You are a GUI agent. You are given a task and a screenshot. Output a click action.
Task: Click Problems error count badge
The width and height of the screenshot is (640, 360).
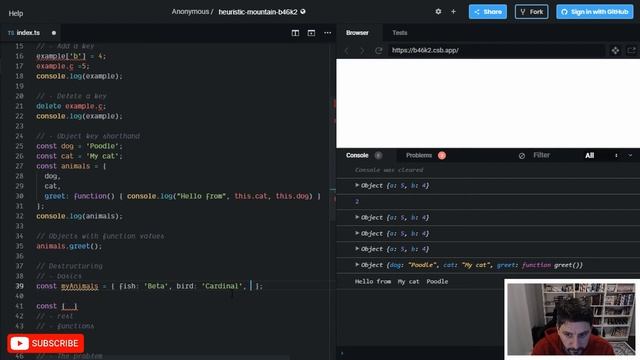[x=442, y=156]
